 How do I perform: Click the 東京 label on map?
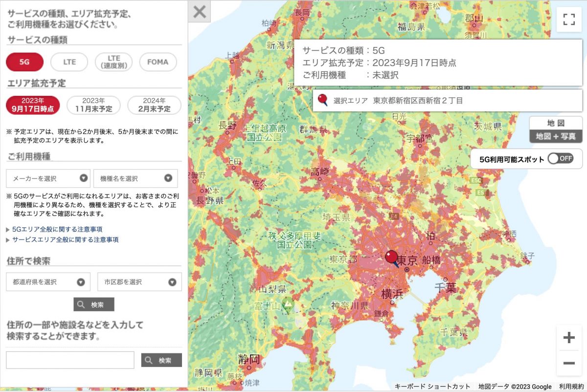click(406, 261)
